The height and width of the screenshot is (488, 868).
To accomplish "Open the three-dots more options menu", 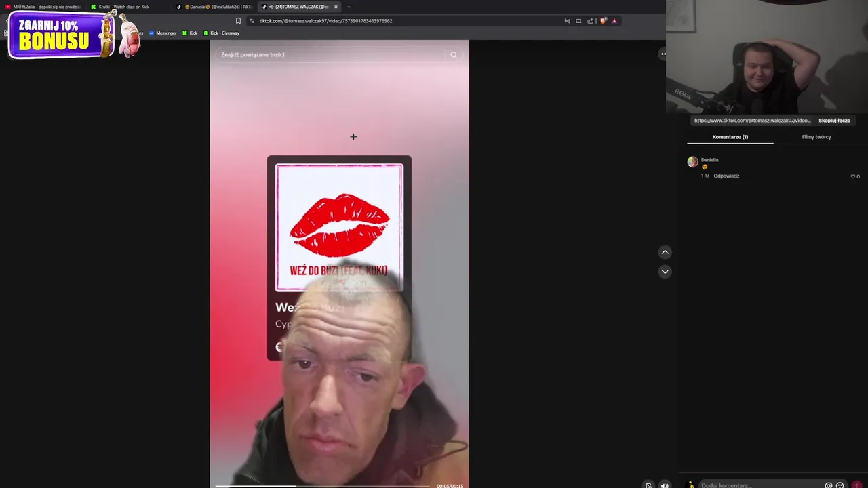I will coord(663,54).
